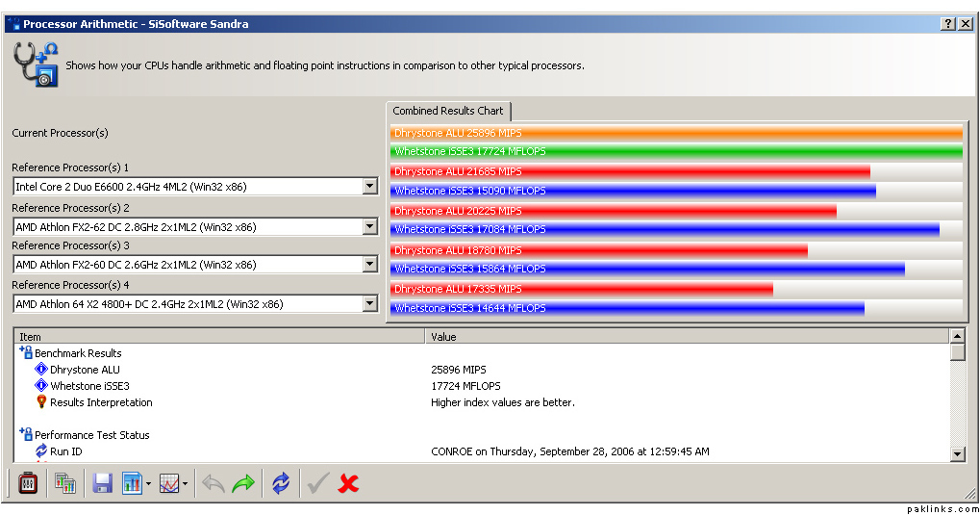Click the Item column header

219,337
